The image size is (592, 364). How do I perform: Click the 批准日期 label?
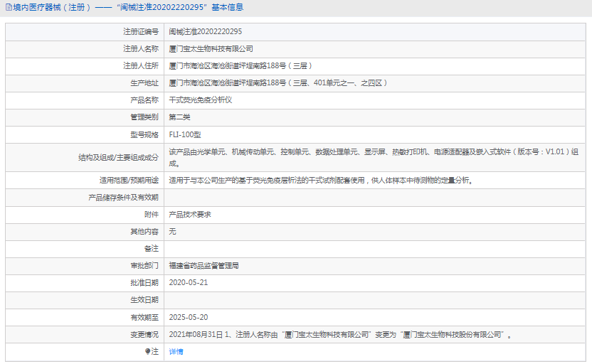(x=144, y=282)
